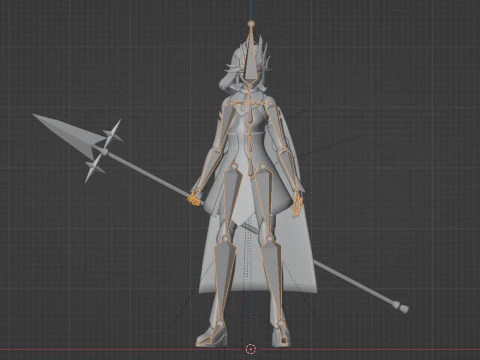Click the knee joint on the spear-hand side

click(225, 238)
